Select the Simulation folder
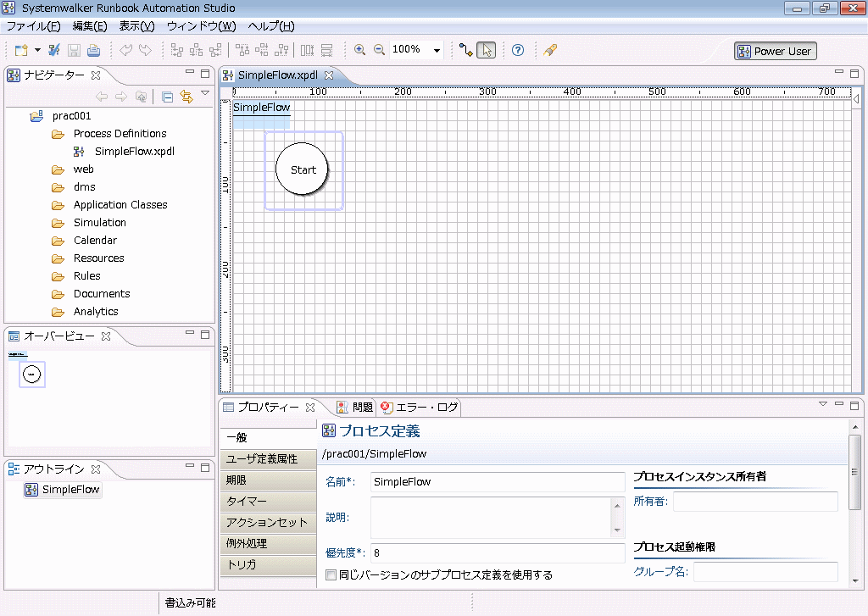This screenshot has width=868, height=616. pyautogui.click(x=100, y=222)
